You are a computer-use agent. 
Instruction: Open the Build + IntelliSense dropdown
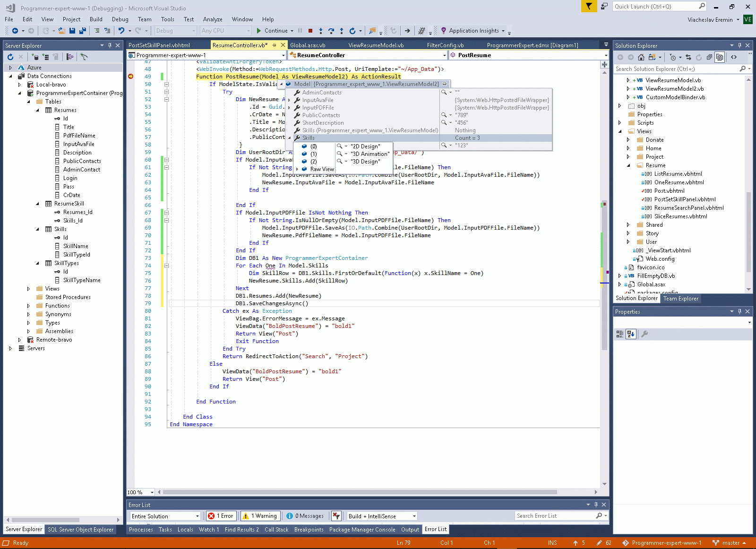click(382, 516)
